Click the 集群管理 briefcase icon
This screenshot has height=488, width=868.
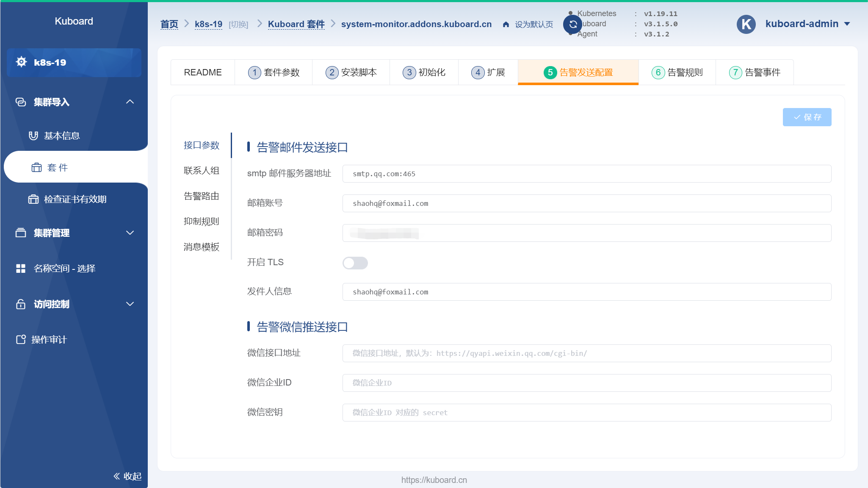click(x=20, y=233)
